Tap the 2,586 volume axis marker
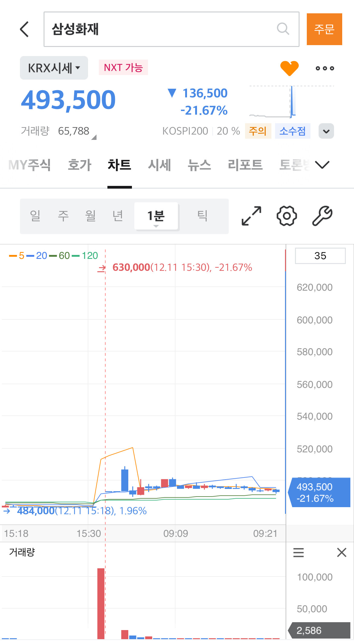The height and width of the screenshot is (644, 354). pos(320,631)
